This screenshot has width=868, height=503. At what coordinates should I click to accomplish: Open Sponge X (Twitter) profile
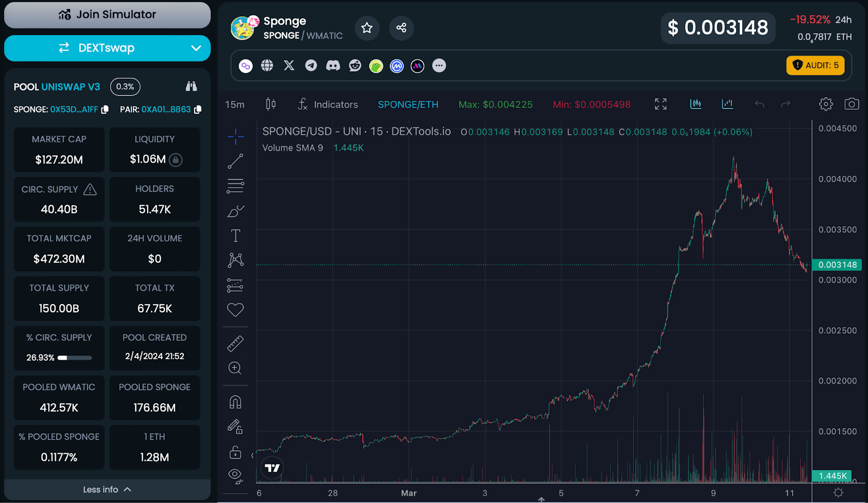pyautogui.click(x=289, y=66)
